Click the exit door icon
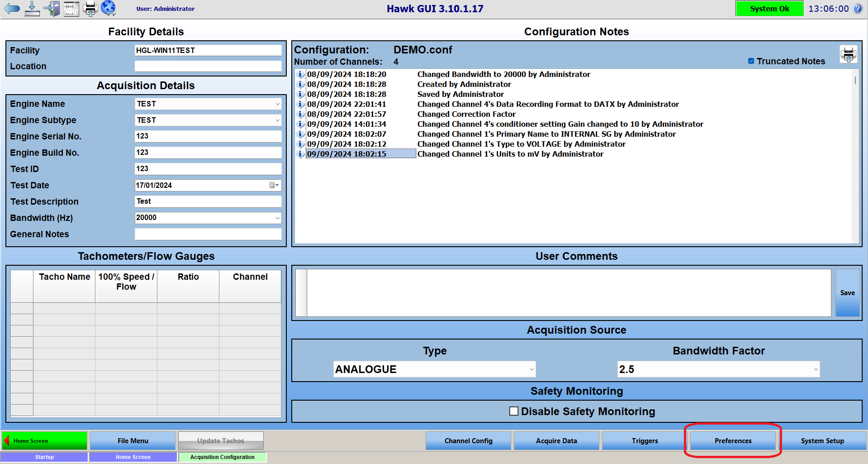Image resolution: width=868 pixels, height=464 pixels. point(52,9)
